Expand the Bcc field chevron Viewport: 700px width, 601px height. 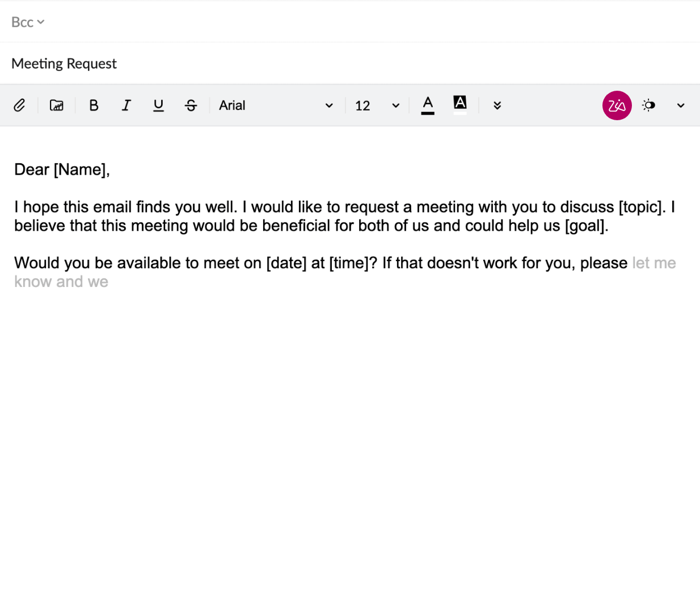click(41, 22)
